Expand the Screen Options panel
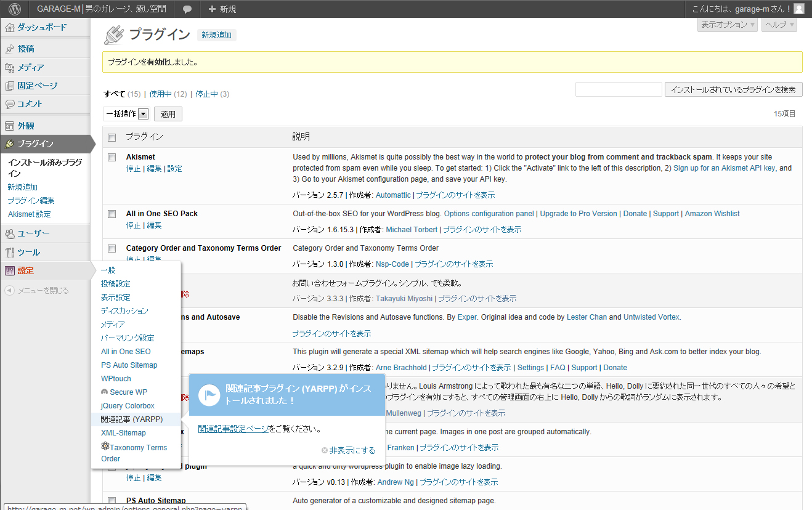This screenshot has width=812, height=510. 728,25
